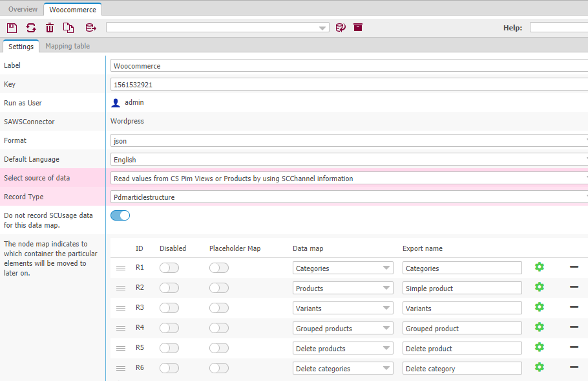The width and height of the screenshot is (588, 381).
Task: Click the delete trash icon in toolbar
Action: coord(50,28)
